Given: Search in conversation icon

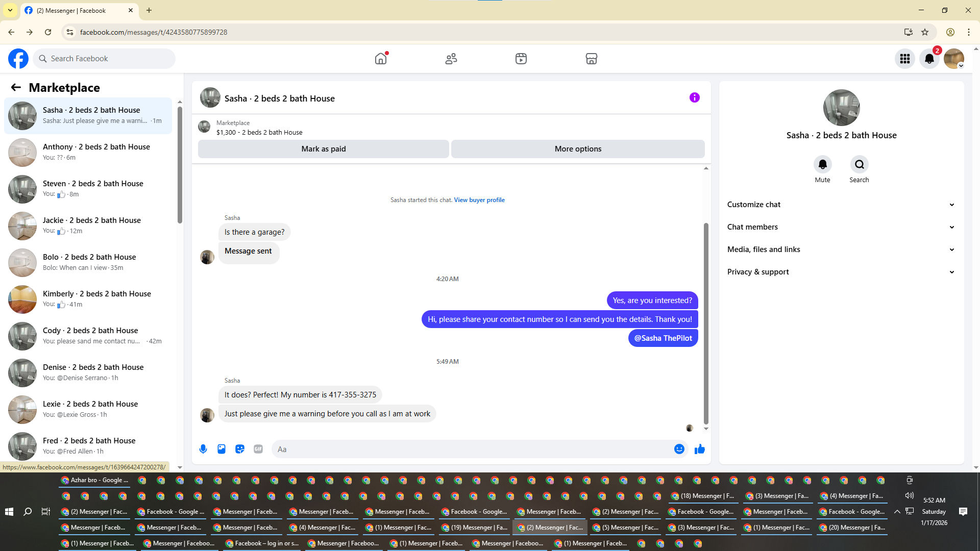Looking at the screenshot, I should (x=859, y=164).
